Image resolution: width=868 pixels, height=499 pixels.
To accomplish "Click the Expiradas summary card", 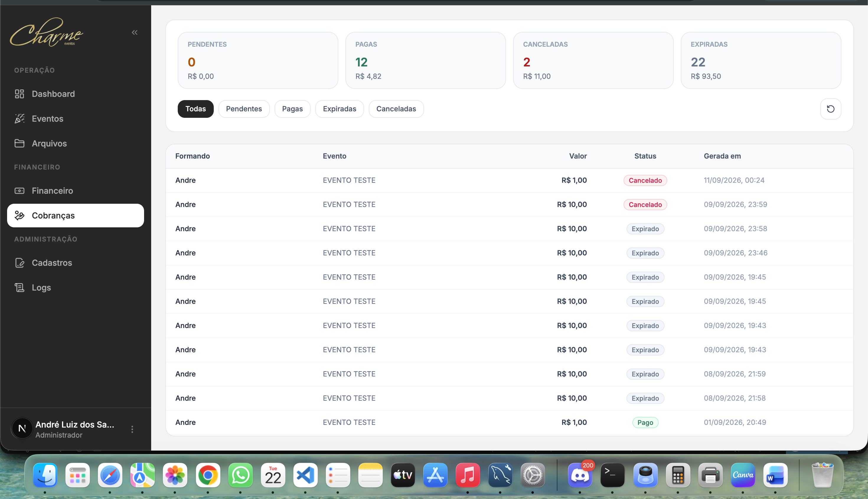I will click(x=761, y=60).
